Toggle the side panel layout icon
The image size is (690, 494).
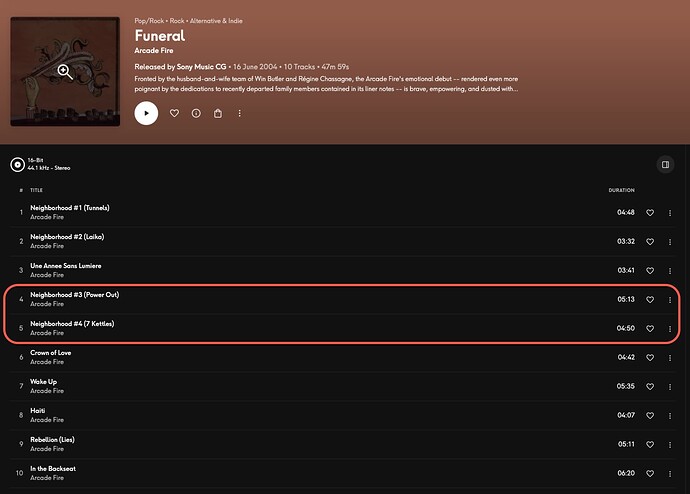665,165
